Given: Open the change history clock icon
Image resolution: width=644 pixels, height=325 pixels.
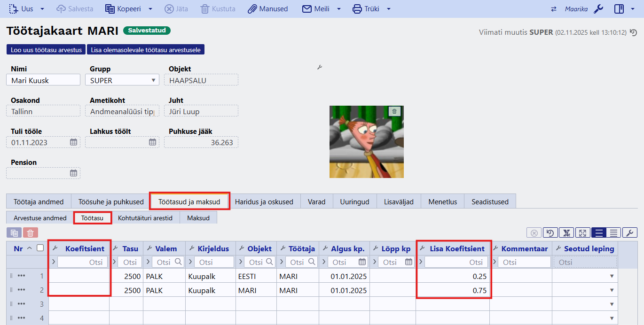Looking at the screenshot, I should (x=633, y=32).
